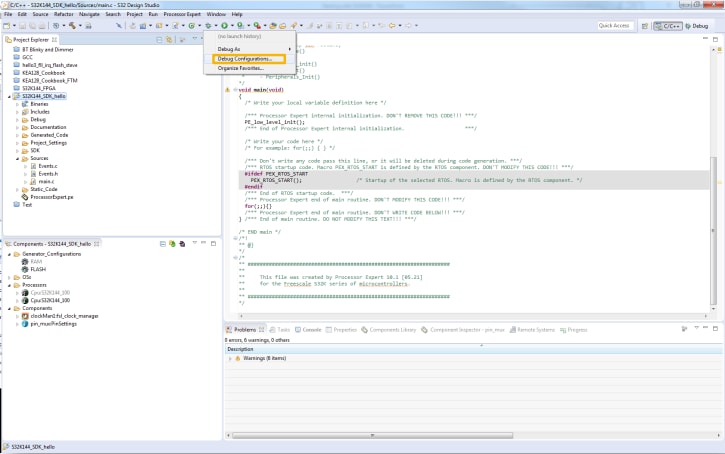
Task: Click the green Run toolbar icon
Action: 225,25
